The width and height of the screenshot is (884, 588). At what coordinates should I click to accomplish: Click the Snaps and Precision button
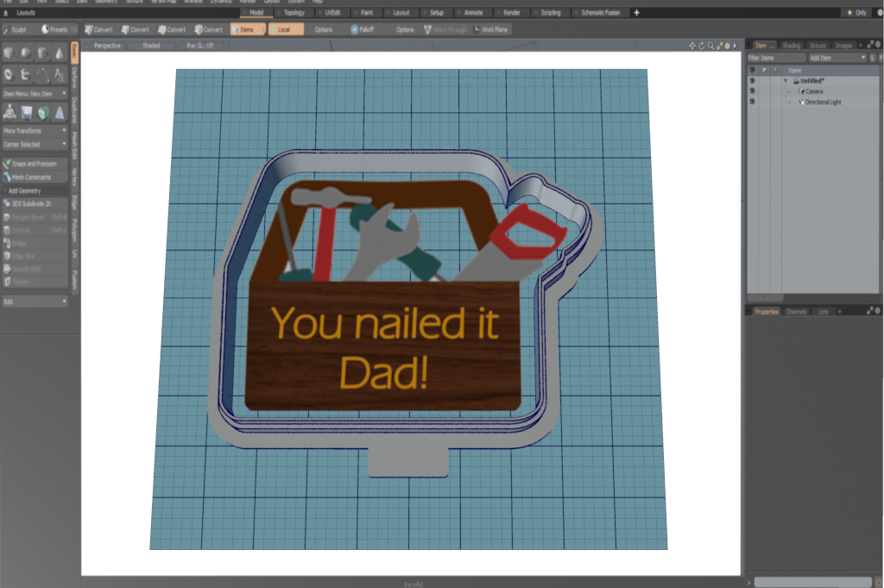point(35,163)
